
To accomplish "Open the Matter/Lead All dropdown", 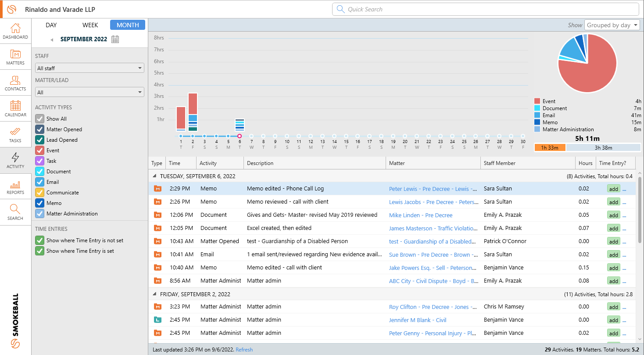I will click(89, 92).
